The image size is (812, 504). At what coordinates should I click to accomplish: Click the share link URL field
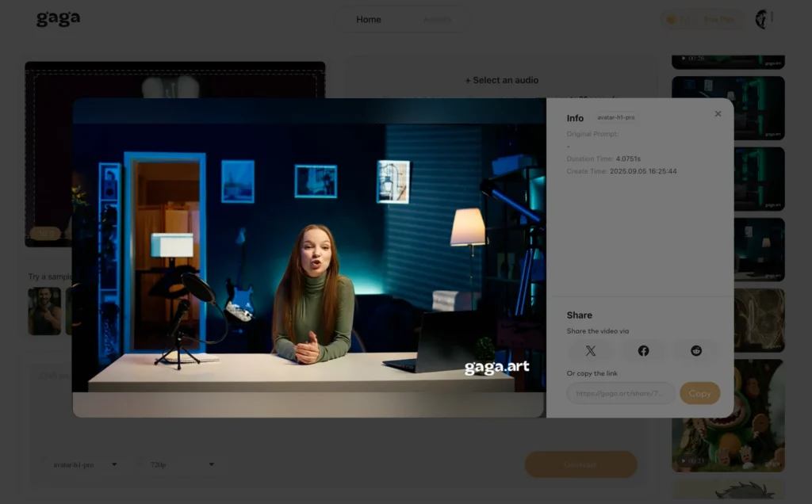[x=621, y=393]
